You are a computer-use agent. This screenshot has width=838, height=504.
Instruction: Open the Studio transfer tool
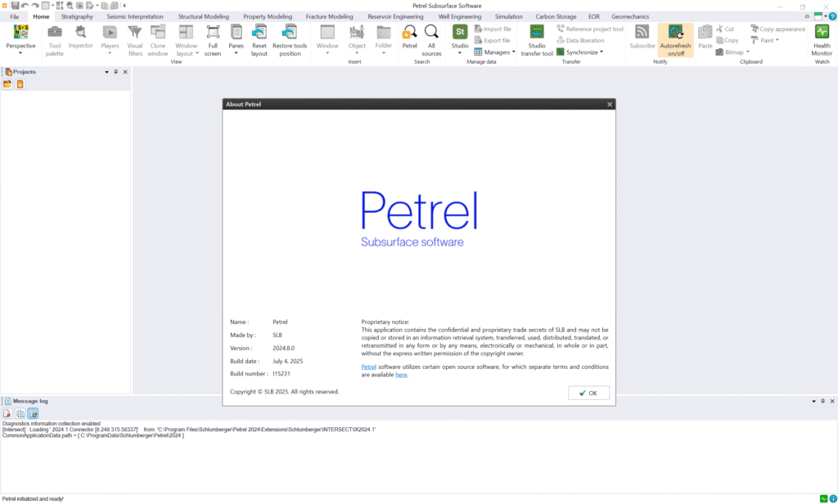point(537,41)
